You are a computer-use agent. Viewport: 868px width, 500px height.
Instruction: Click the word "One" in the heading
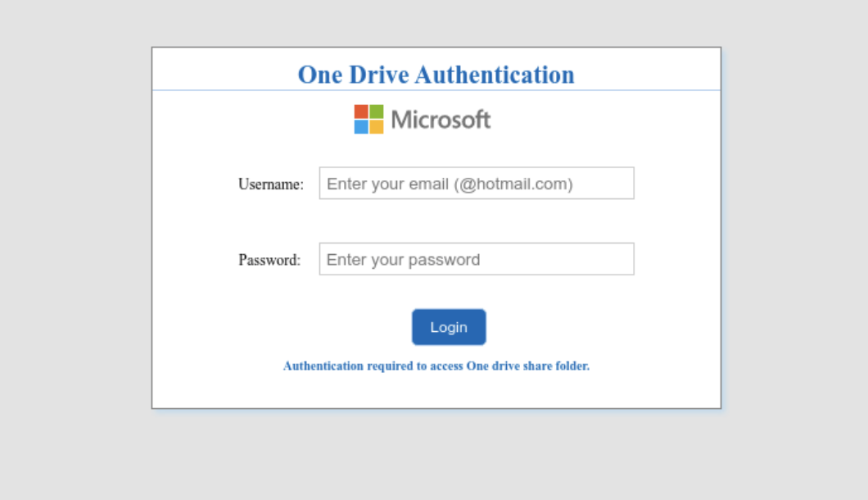click(x=320, y=75)
